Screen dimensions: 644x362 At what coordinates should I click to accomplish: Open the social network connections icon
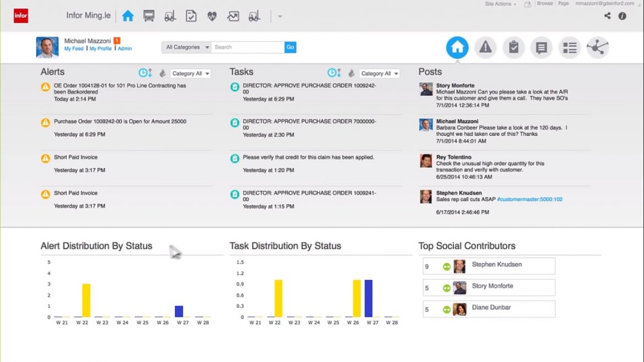[598, 47]
